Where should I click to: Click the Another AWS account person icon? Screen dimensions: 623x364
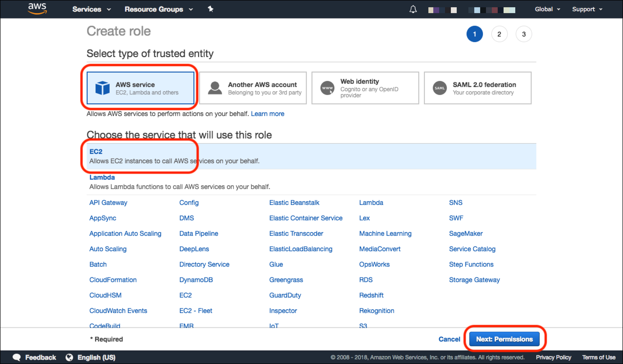pyautogui.click(x=215, y=88)
